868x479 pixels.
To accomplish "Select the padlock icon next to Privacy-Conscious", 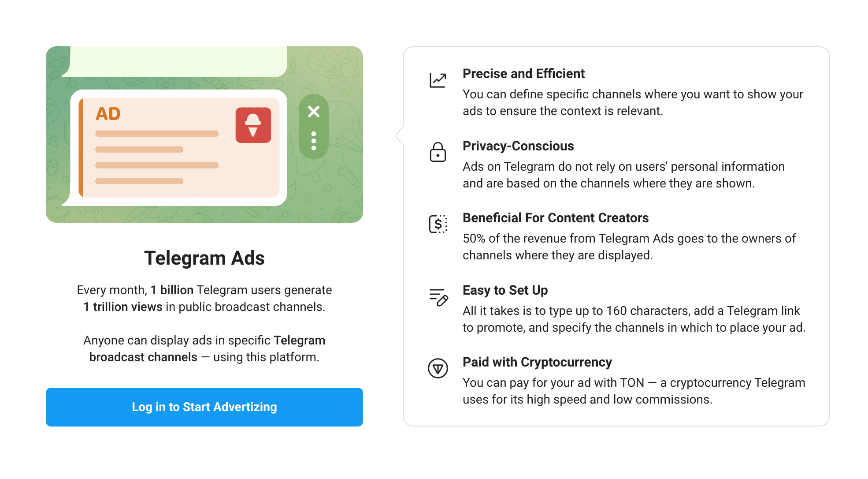I will click(438, 153).
